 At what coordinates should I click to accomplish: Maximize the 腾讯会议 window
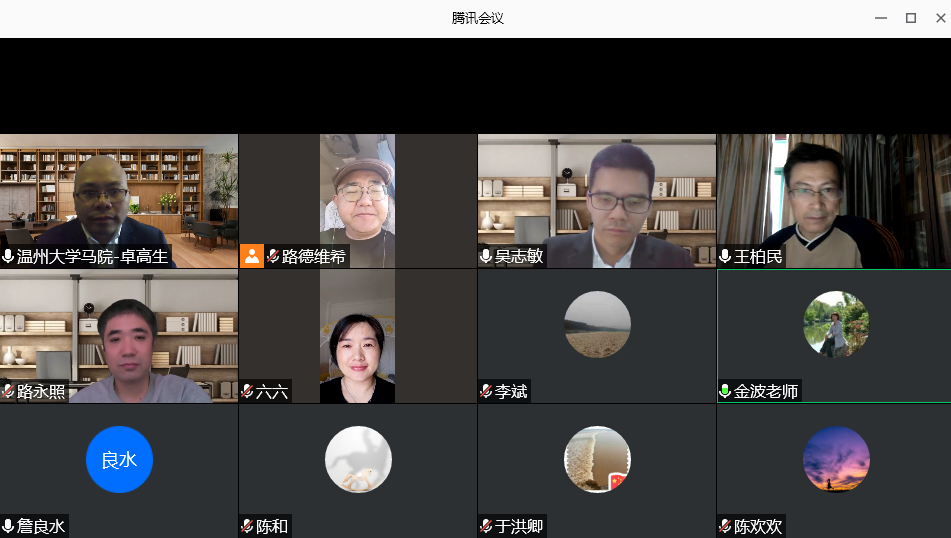(911, 18)
